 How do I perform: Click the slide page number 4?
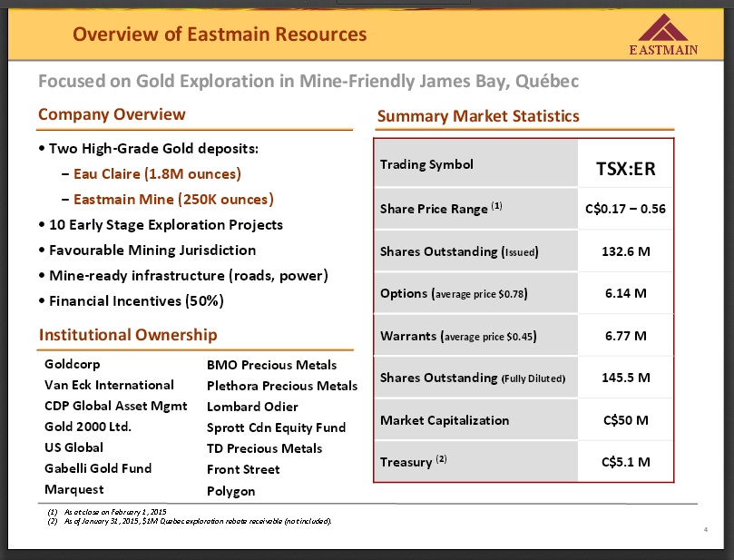[706, 529]
